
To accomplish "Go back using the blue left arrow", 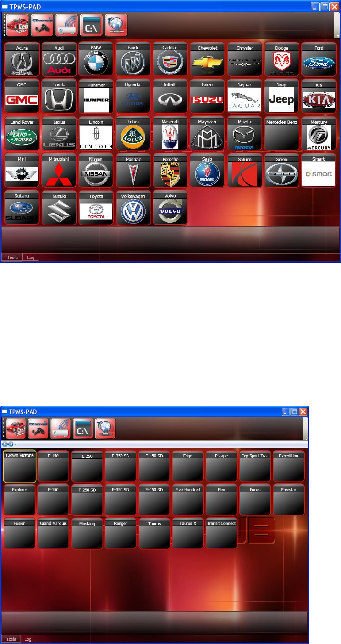I will click(x=5, y=444).
